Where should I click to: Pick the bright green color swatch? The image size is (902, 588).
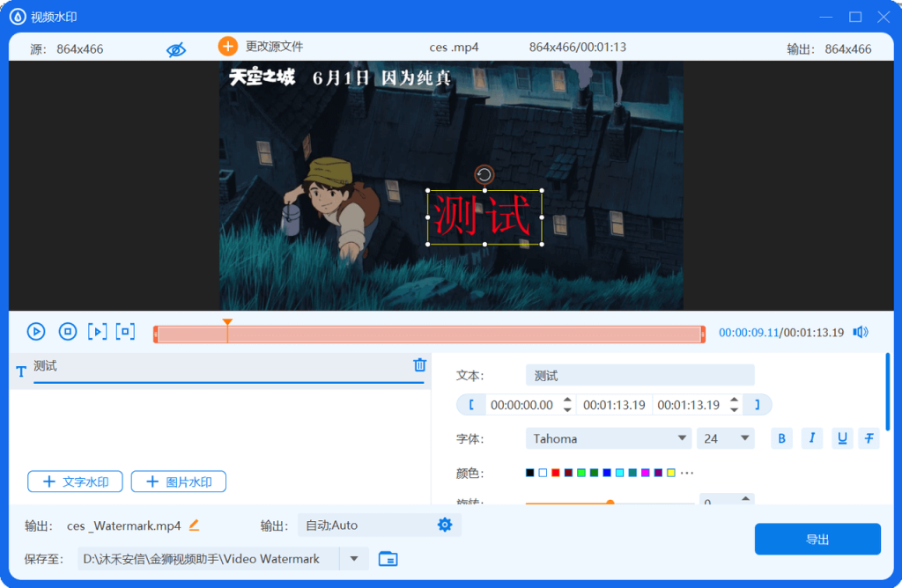581,473
